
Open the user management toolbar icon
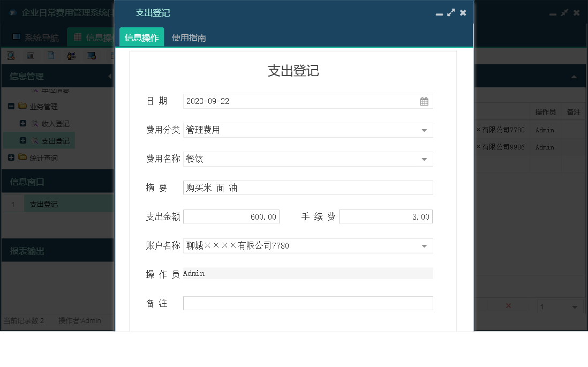pyautogui.click(x=71, y=55)
